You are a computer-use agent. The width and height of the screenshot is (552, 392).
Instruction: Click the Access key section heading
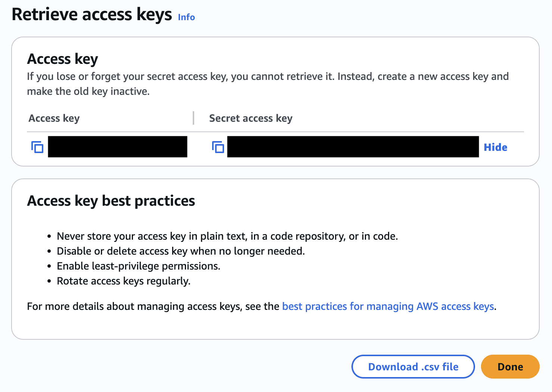pos(63,59)
